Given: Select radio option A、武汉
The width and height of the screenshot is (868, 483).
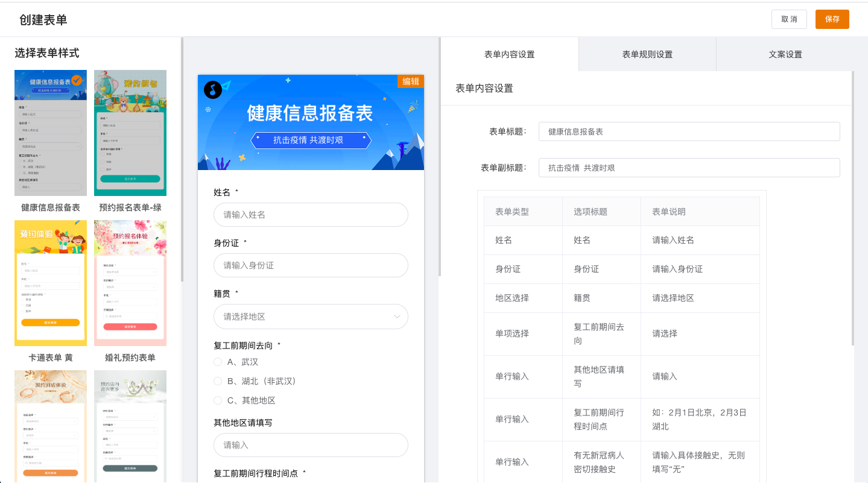Looking at the screenshot, I should pos(218,362).
